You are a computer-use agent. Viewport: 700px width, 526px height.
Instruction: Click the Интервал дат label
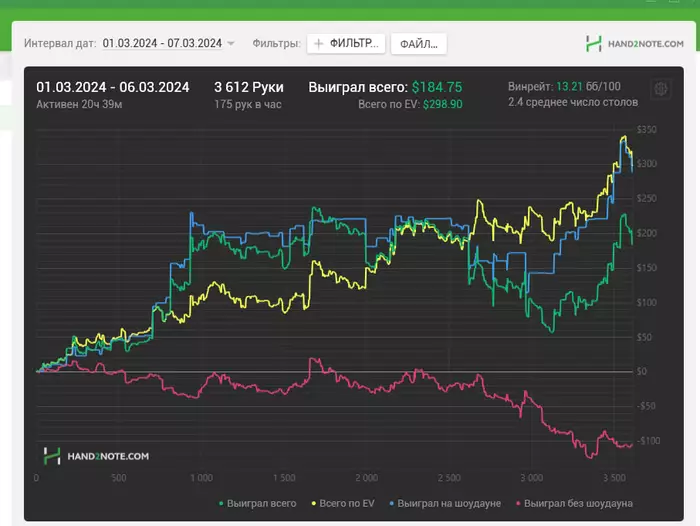[60, 43]
